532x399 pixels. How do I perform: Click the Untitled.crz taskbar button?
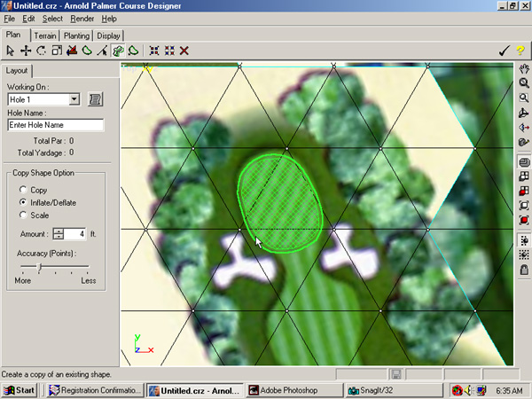coord(195,390)
